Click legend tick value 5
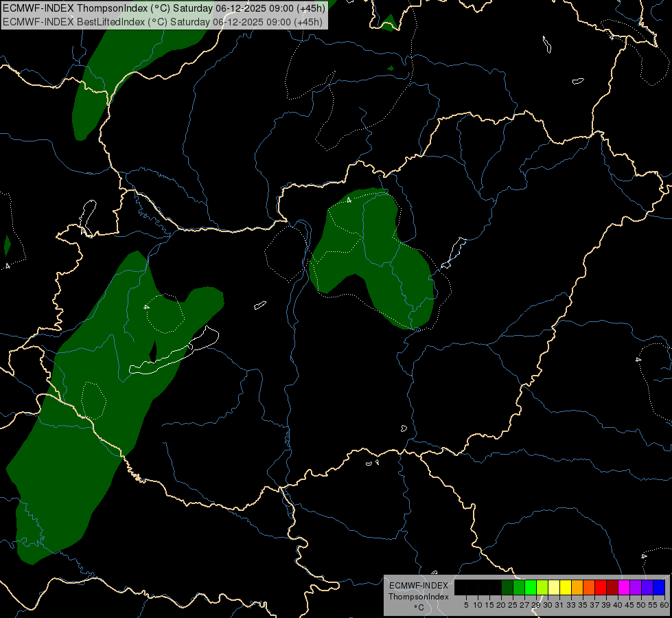This screenshot has width=672, height=618. pyautogui.click(x=466, y=605)
